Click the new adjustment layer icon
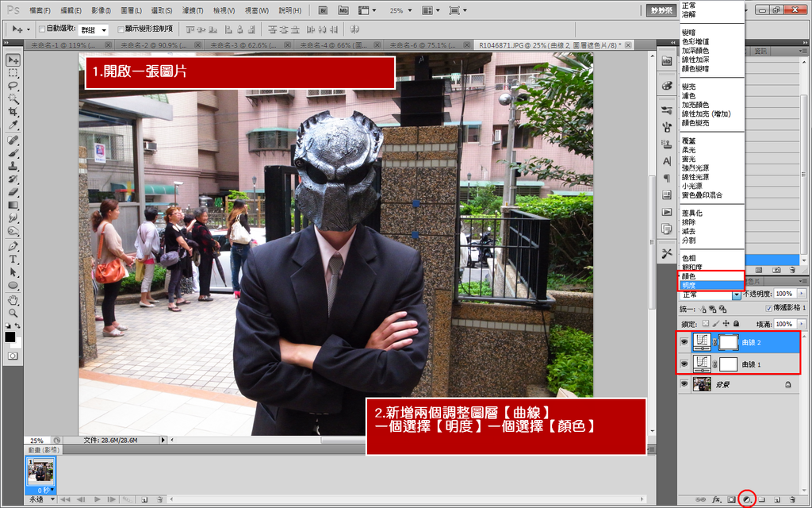Viewport: 812px width, 508px height. coord(746,499)
